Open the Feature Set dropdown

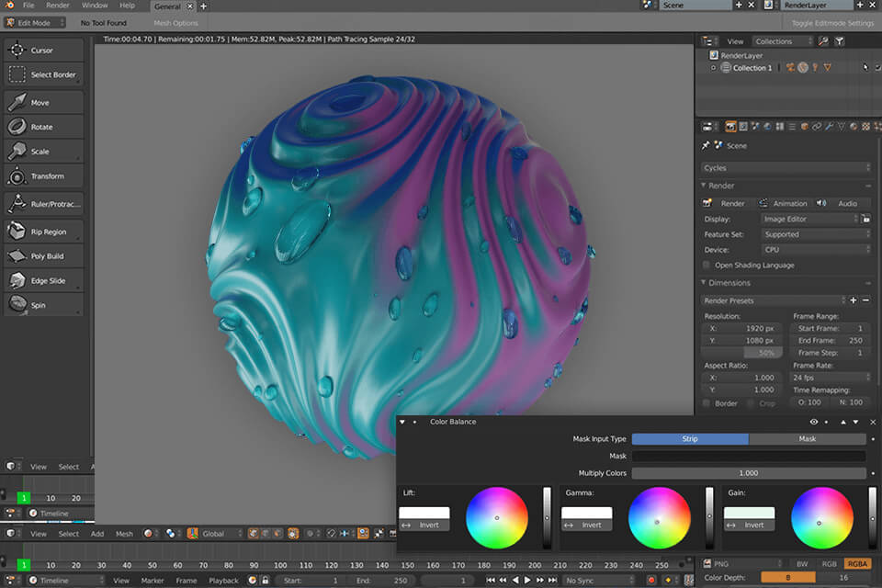816,234
